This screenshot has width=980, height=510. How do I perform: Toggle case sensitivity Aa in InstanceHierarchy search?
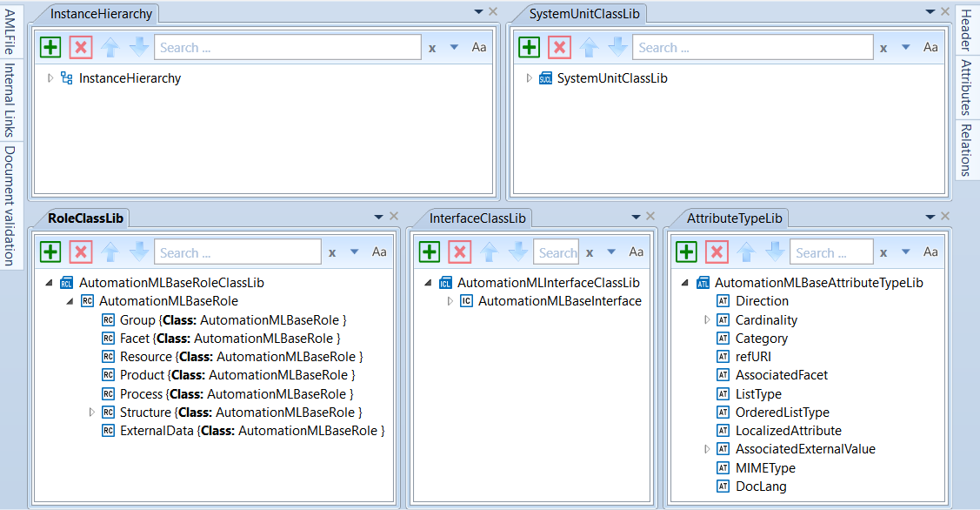click(479, 47)
